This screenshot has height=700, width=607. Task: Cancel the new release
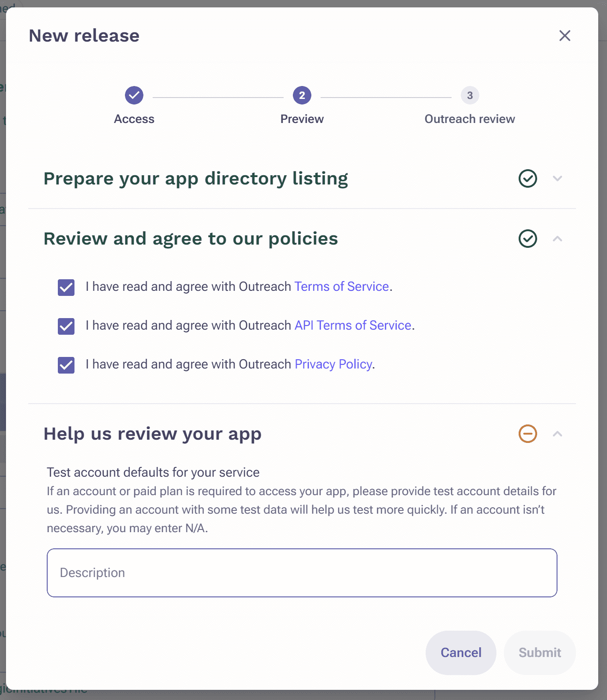(461, 652)
